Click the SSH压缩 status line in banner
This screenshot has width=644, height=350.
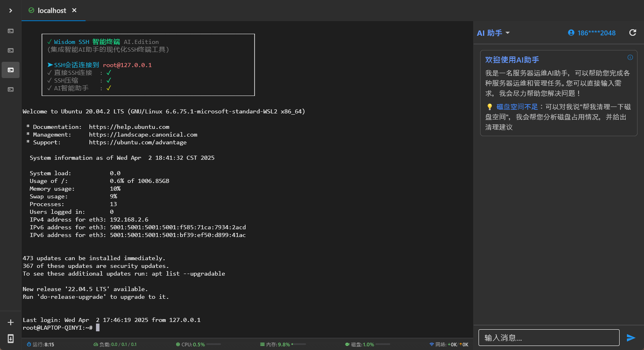tap(79, 80)
